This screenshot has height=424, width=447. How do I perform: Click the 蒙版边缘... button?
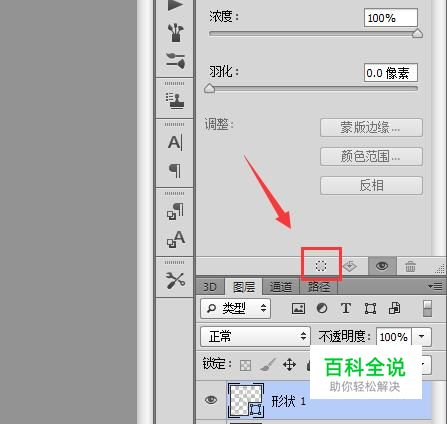tap(371, 128)
